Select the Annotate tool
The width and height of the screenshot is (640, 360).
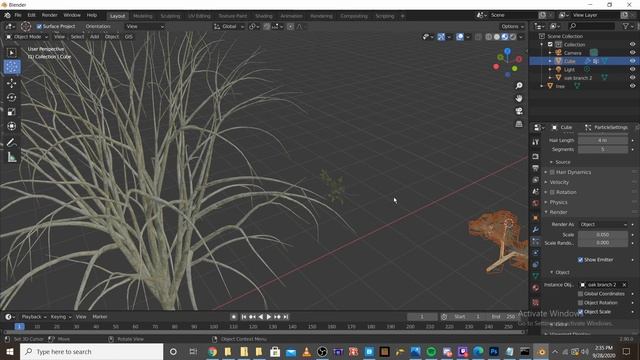point(11,142)
